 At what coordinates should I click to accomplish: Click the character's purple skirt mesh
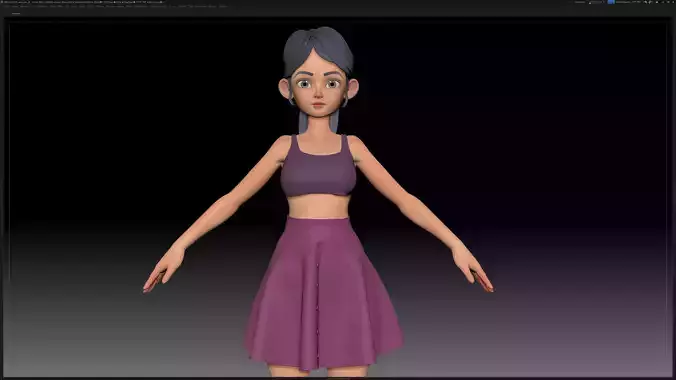tap(323, 293)
